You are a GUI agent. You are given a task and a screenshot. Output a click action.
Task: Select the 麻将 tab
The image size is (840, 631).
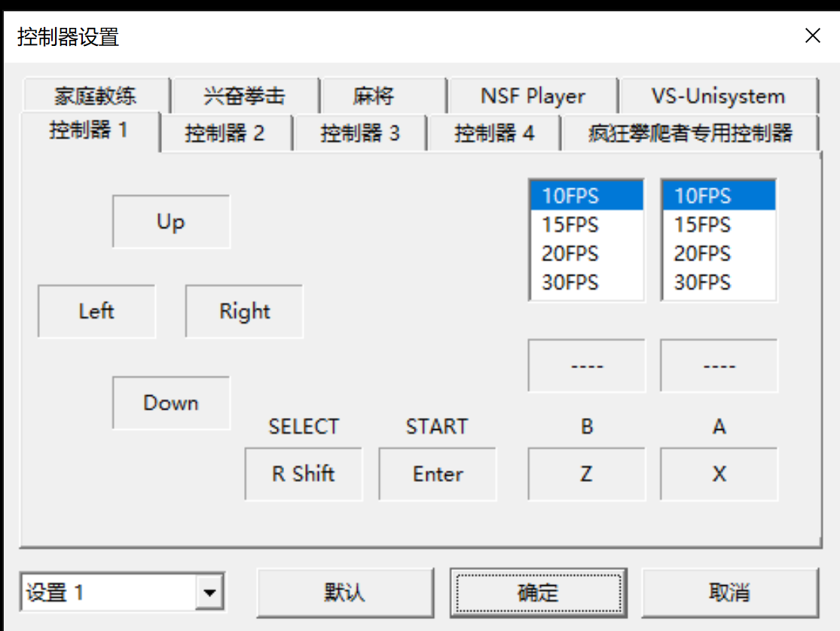(x=383, y=96)
